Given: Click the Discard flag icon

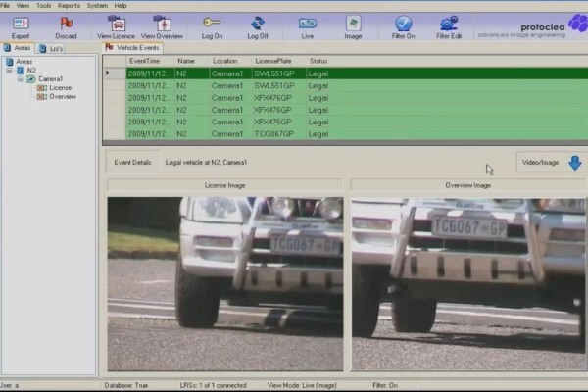Looking at the screenshot, I should pos(67,24).
